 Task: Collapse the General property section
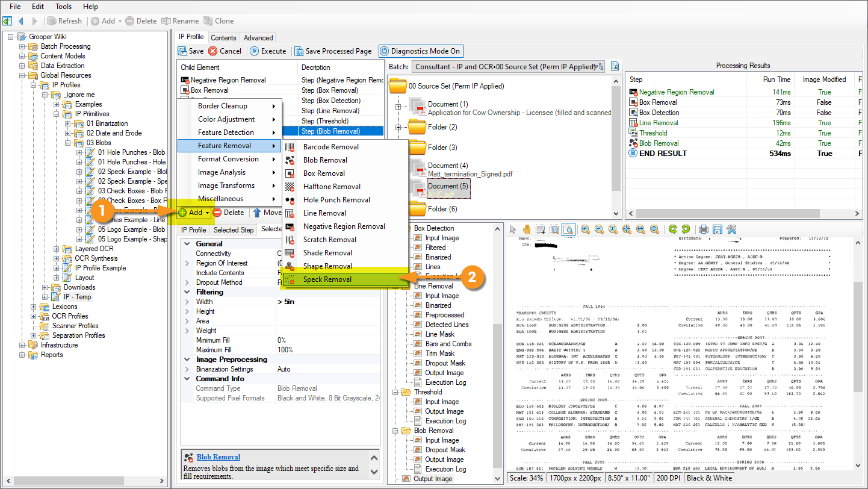pyautogui.click(x=187, y=244)
